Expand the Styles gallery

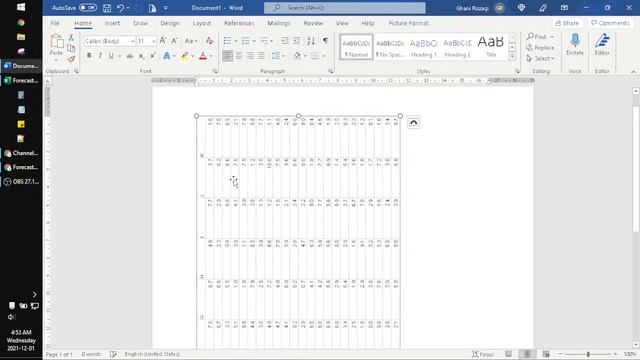tap(512, 57)
